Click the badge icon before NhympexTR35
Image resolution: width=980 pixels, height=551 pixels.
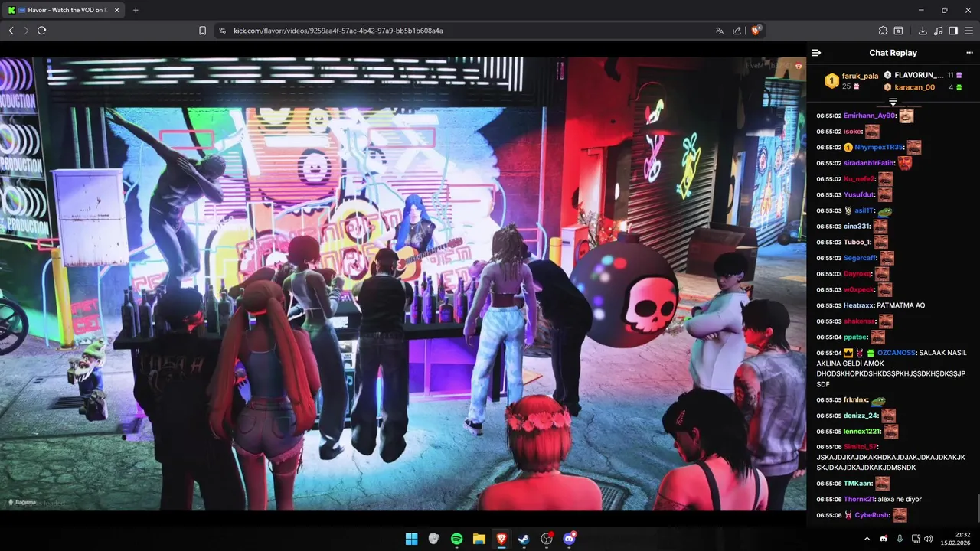pyautogui.click(x=848, y=147)
